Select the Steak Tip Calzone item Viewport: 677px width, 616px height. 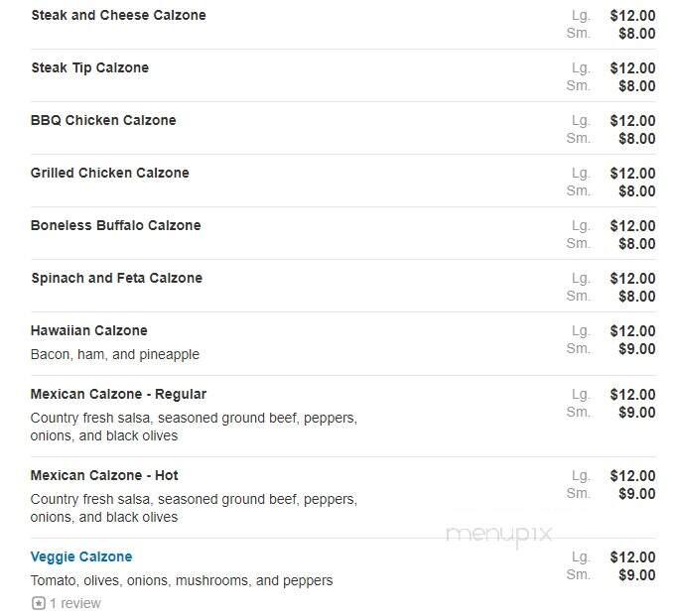(x=89, y=67)
